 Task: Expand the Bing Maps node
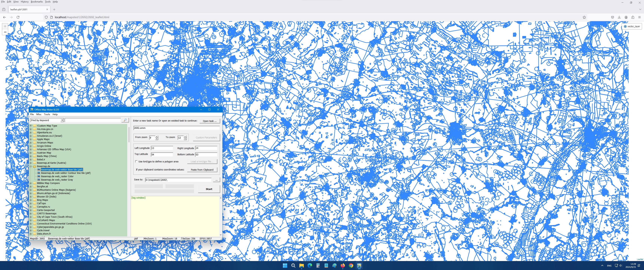coord(31,200)
